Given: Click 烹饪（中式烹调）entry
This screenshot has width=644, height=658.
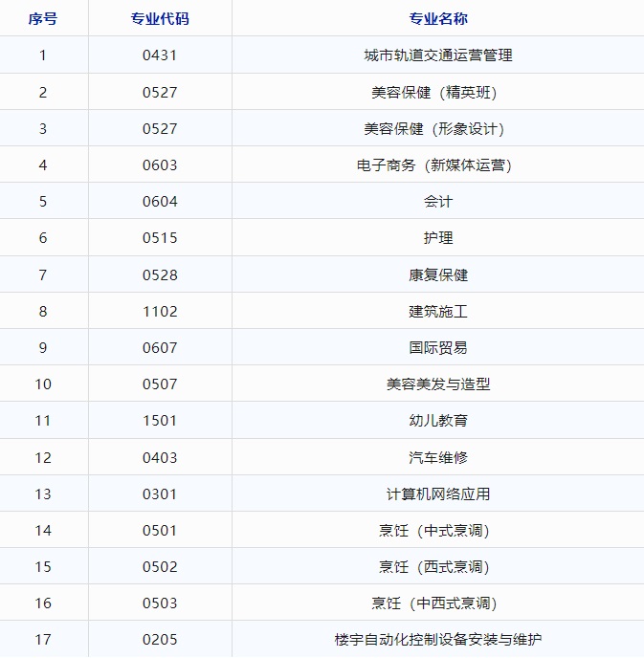Looking at the screenshot, I should [x=437, y=531].
